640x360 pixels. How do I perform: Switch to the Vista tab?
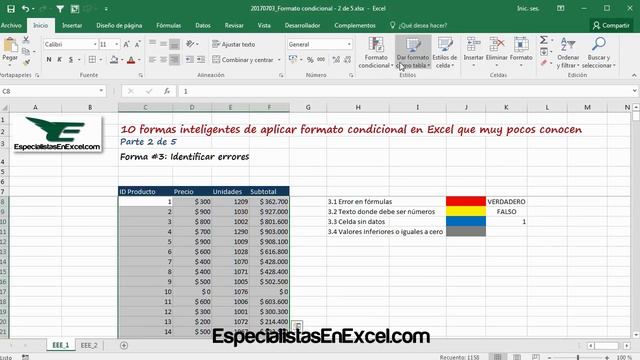point(264,25)
